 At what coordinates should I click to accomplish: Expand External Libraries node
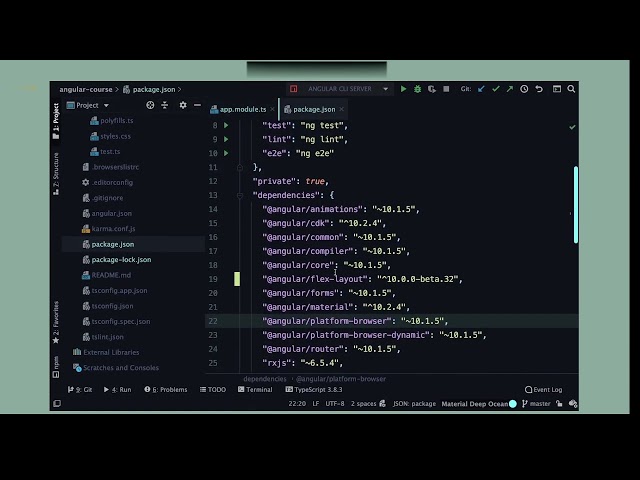106,352
